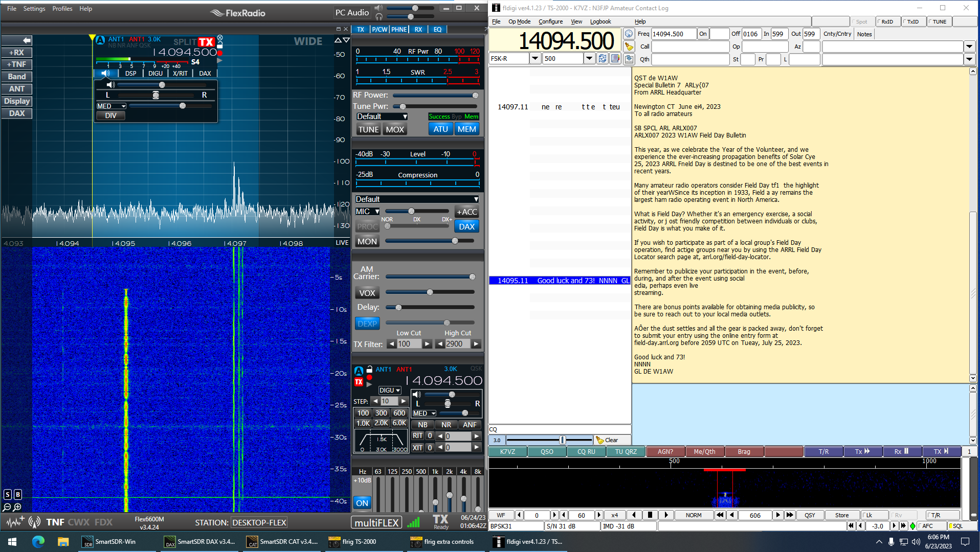Click the PC Audio speaker icon
Image resolution: width=980 pixels, height=552 pixels.
click(x=378, y=8)
